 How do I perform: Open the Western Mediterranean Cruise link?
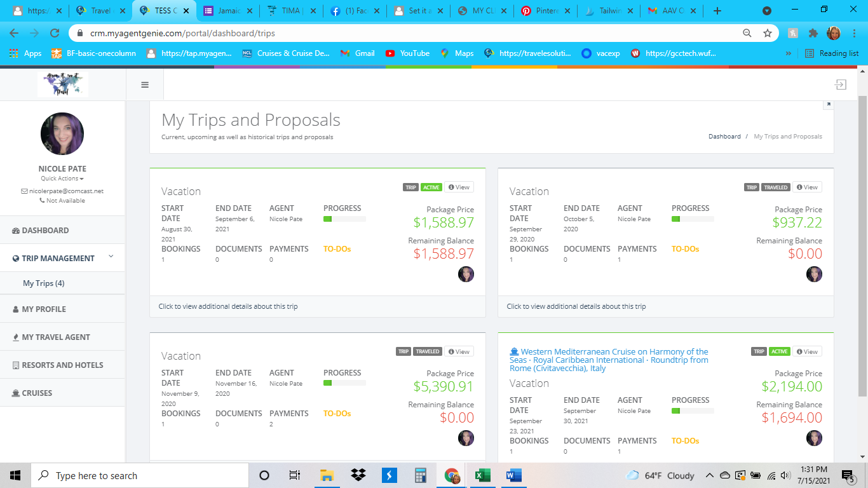coord(609,360)
